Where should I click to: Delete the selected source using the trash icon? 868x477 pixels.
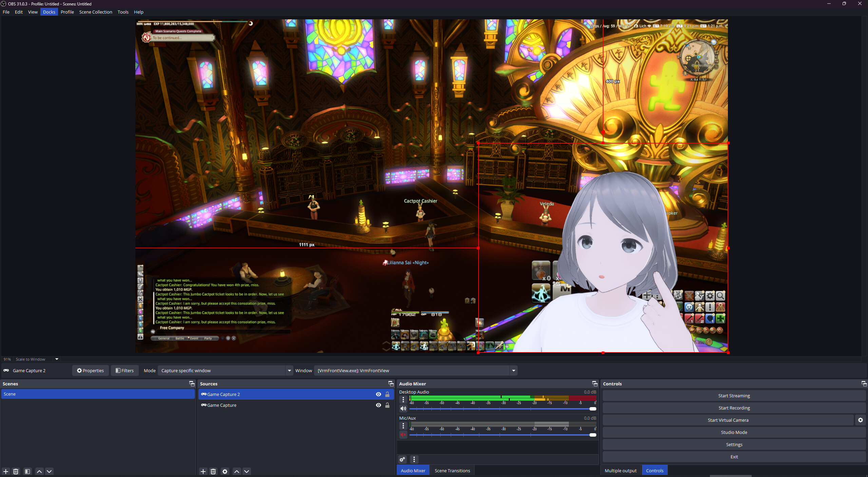click(x=213, y=471)
